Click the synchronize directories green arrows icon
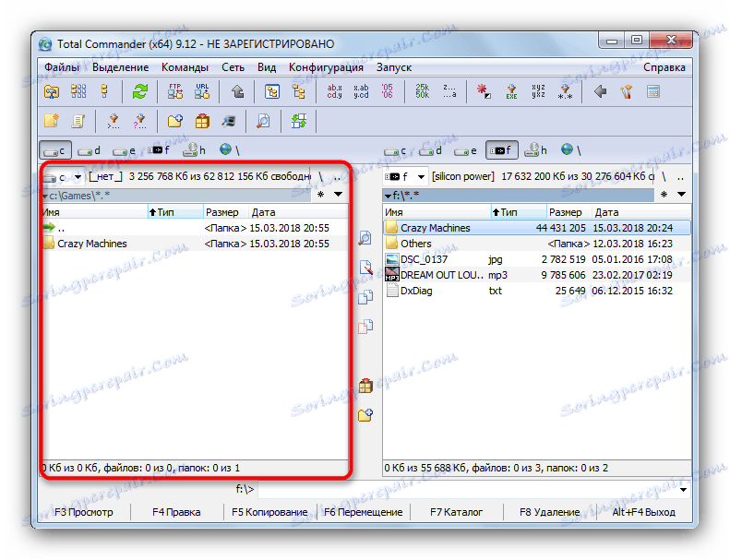 pyautogui.click(x=298, y=122)
